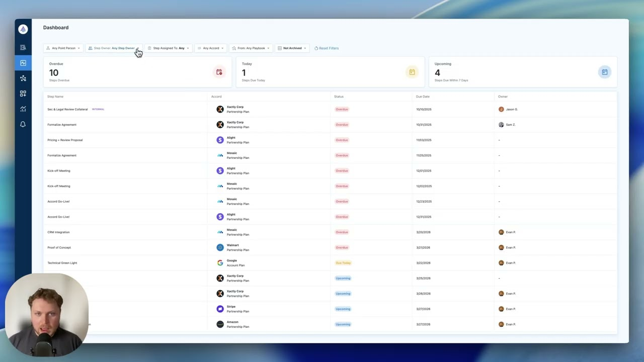Viewport: 644px width, 362px height.
Task: Click the 10/10/2025 due date
Action: [424, 109]
